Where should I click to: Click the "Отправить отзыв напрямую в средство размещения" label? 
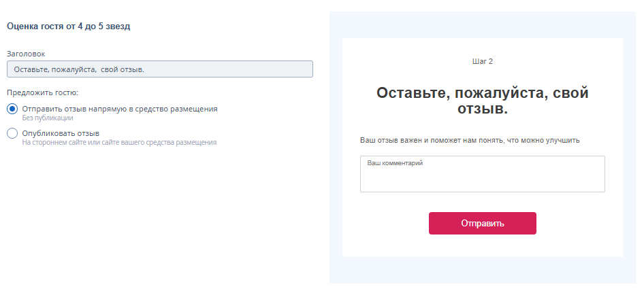[120, 109]
